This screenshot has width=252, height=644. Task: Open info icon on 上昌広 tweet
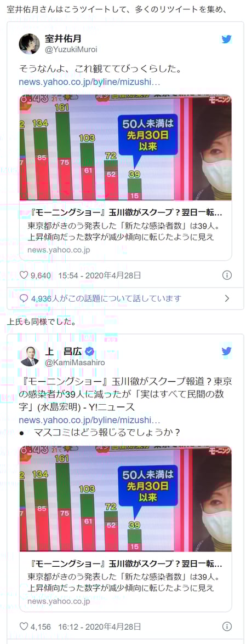tap(227, 626)
